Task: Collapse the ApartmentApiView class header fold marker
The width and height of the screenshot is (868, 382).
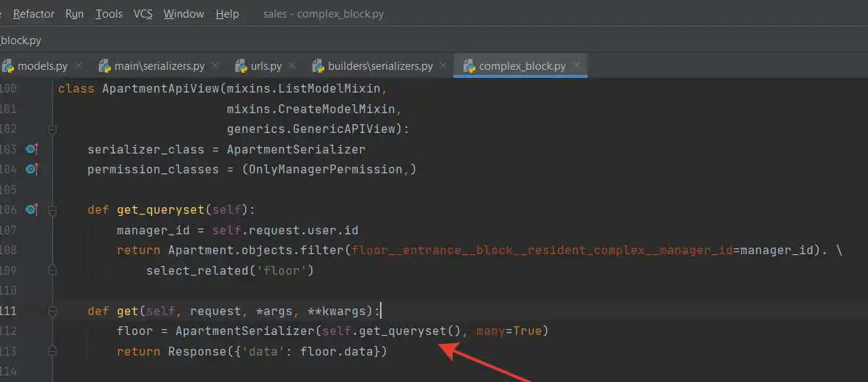Action: coord(52,129)
